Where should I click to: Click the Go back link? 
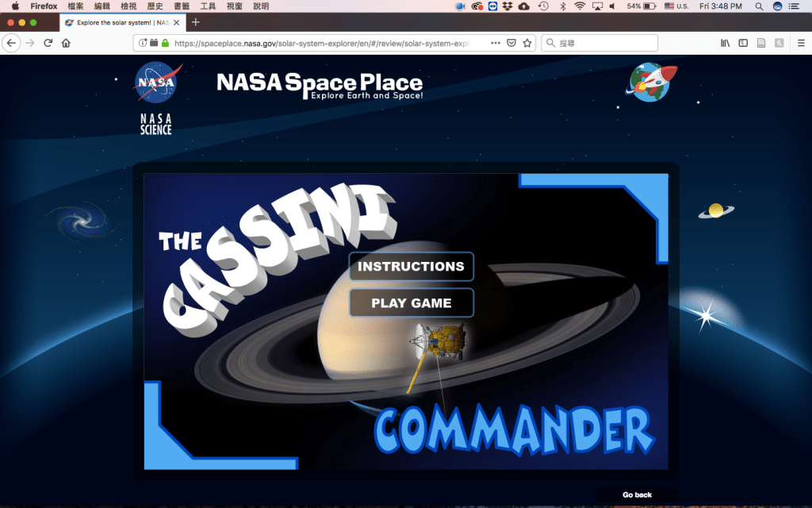point(637,495)
